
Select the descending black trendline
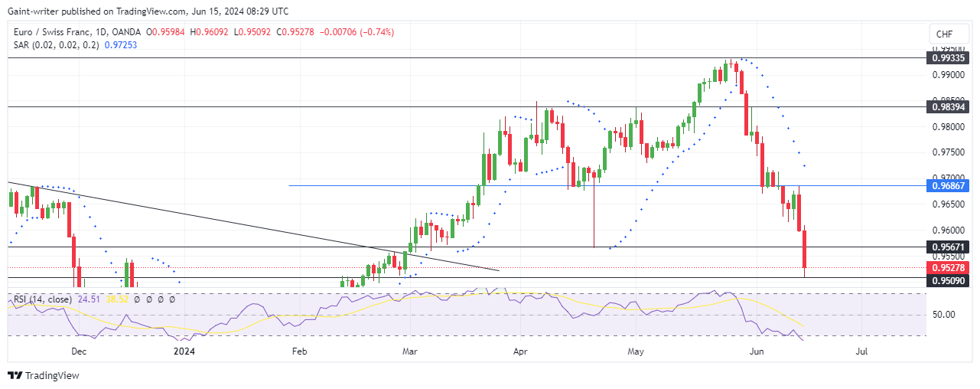click(252, 226)
